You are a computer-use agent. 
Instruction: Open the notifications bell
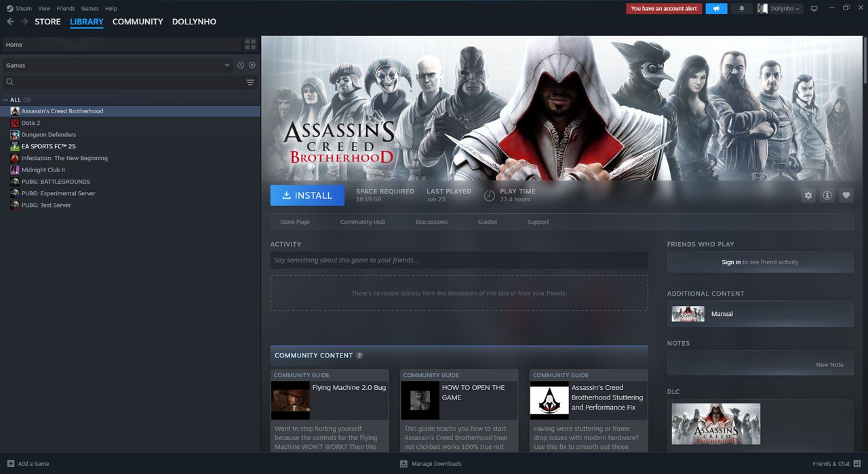(741, 8)
